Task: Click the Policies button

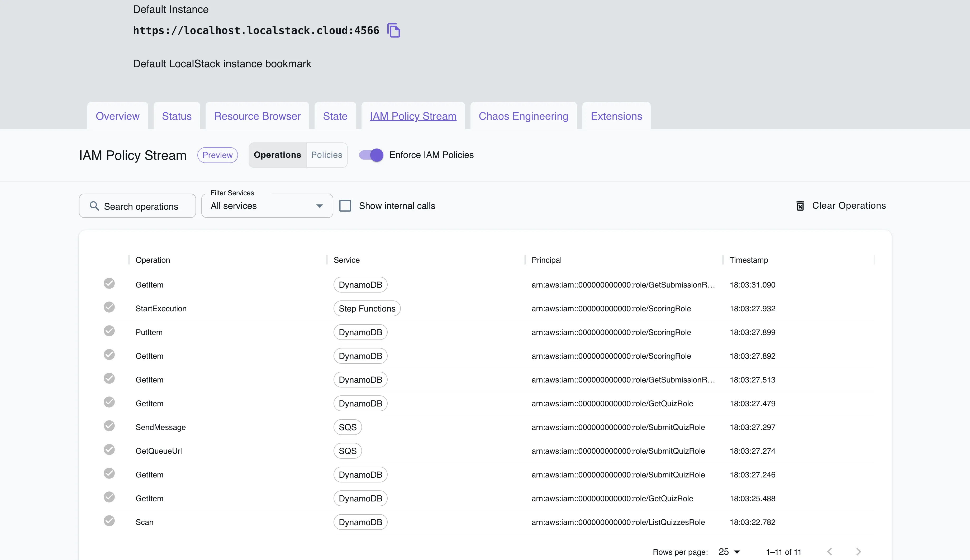Action: pyautogui.click(x=326, y=155)
